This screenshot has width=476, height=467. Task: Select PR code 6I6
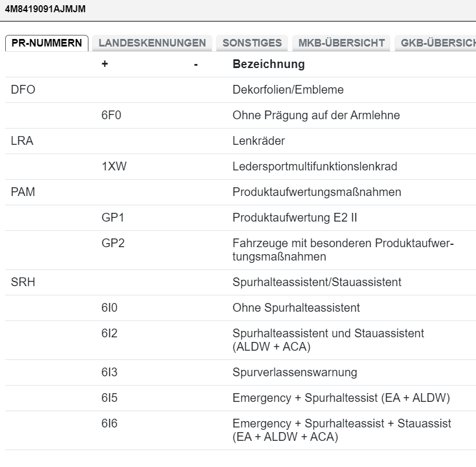[109, 424]
